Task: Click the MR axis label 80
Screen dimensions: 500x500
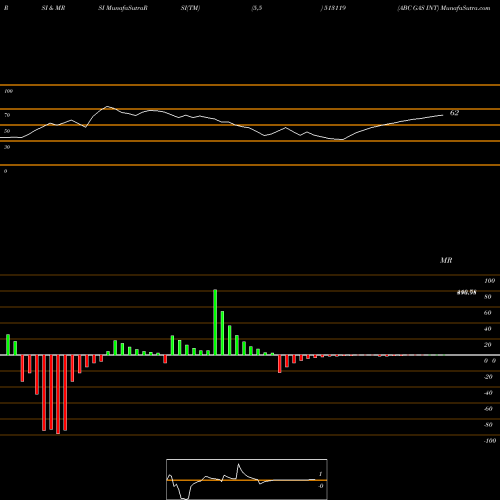Action: 488,297
